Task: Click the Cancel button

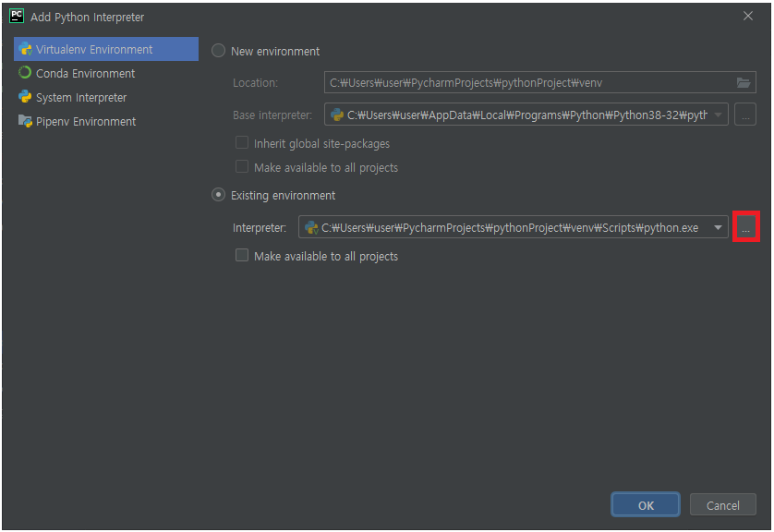Action: [722, 505]
